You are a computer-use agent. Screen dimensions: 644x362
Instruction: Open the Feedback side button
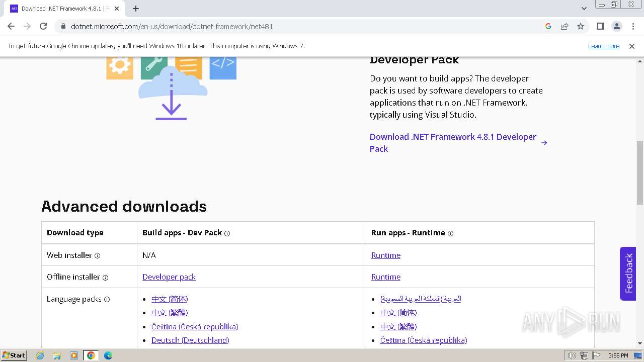(x=628, y=274)
